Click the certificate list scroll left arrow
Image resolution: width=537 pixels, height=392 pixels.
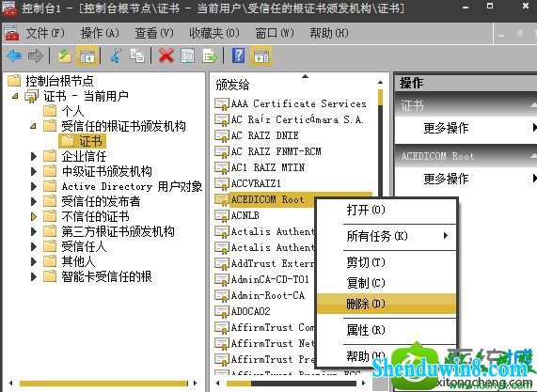coord(218,384)
